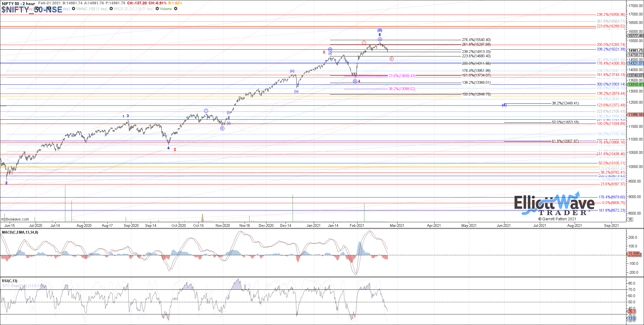This screenshot has width=644, height=325.
Task: Select the red 3 wave label near January high
Action: pos(324,52)
